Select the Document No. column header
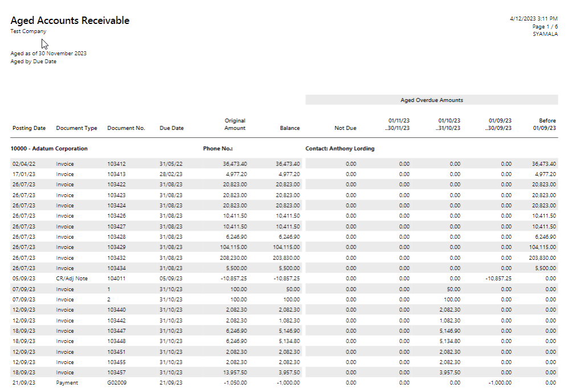Screen dimensions: 568x392 [x=125, y=128]
